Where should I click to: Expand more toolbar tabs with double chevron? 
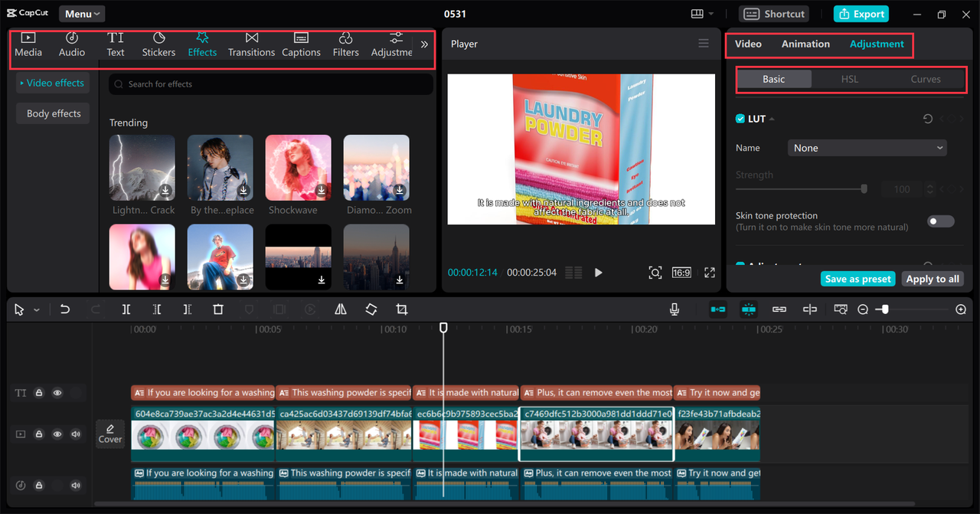click(424, 44)
